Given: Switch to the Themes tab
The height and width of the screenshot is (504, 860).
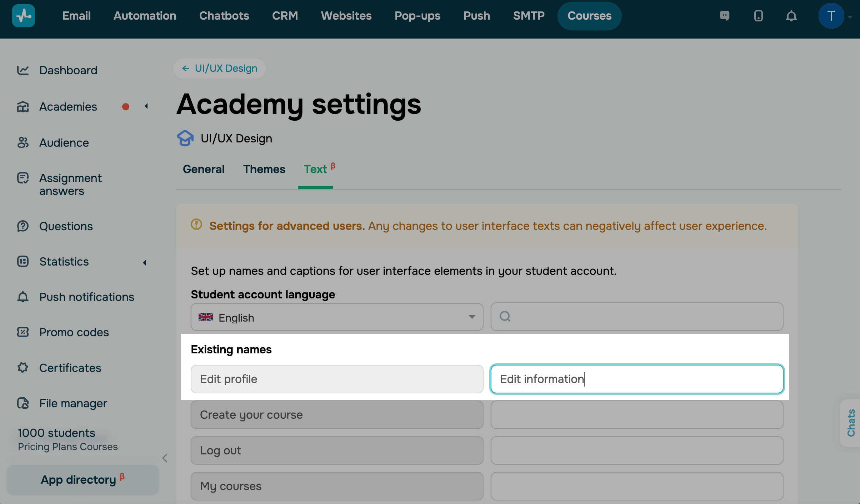Looking at the screenshot, I should click(264, 169).
